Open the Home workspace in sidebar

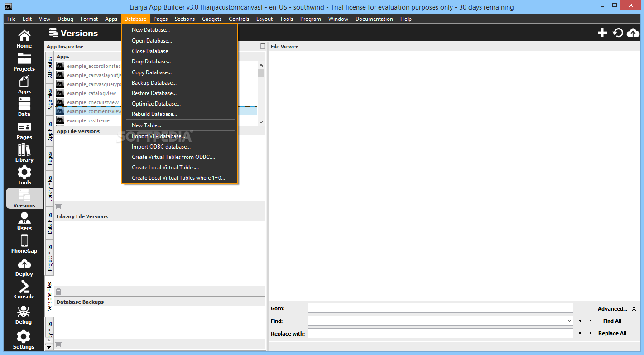pos(24,39)
